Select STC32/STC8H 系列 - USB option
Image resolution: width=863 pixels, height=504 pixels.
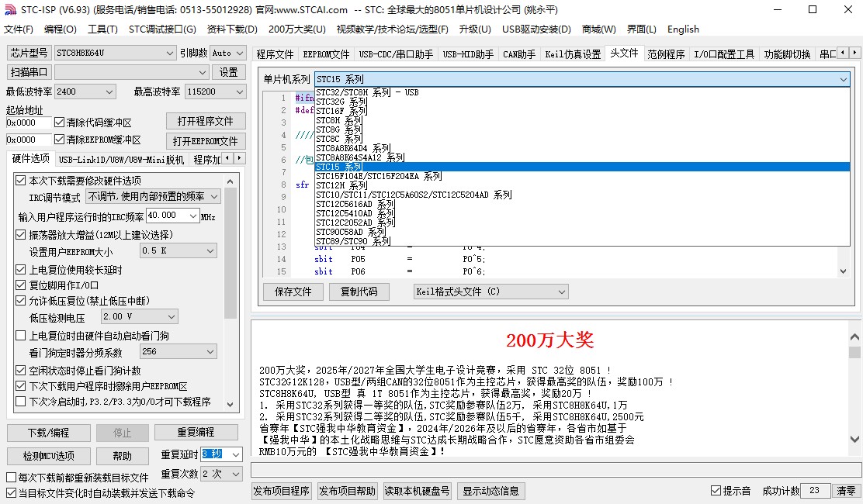point(582,92)
